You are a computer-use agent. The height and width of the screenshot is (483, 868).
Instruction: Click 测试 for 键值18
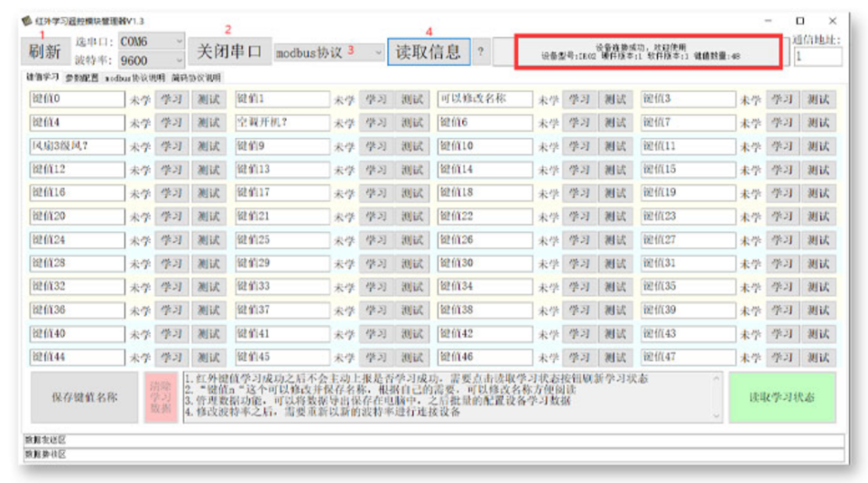tap(615, 193)
